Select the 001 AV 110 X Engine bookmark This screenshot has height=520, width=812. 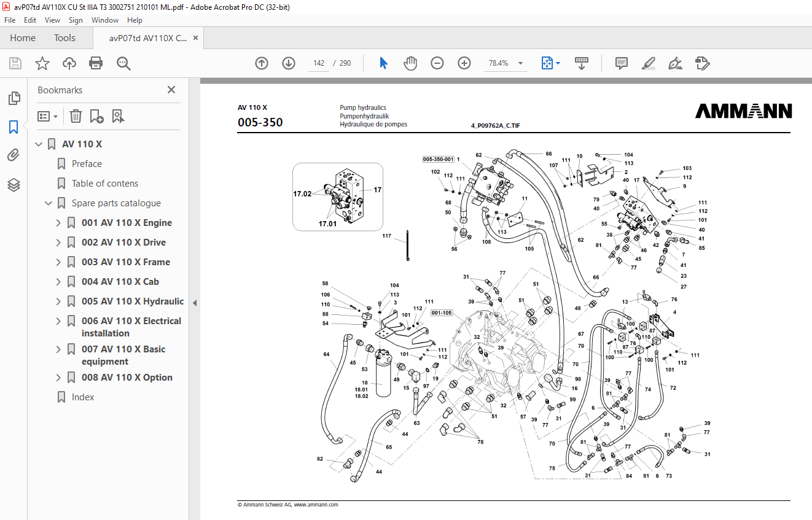point(127,223)
